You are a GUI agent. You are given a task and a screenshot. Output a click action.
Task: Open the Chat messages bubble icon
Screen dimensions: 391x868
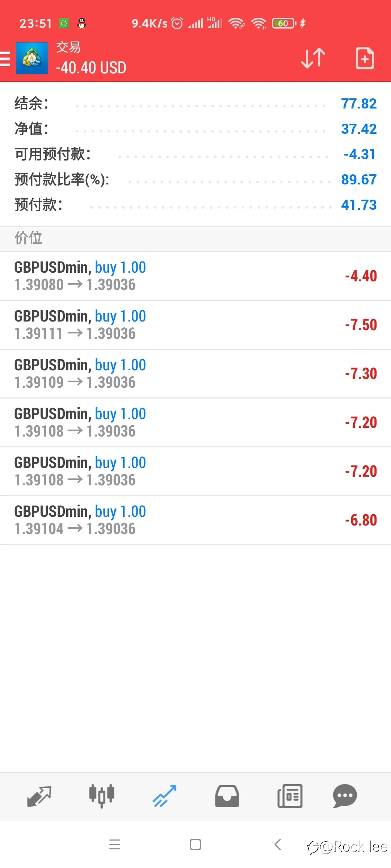pyautogui.click(x=345, y=796)
